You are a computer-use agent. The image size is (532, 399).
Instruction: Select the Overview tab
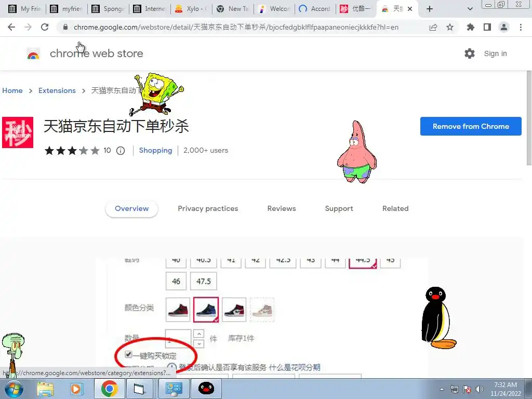coord(131,209)
